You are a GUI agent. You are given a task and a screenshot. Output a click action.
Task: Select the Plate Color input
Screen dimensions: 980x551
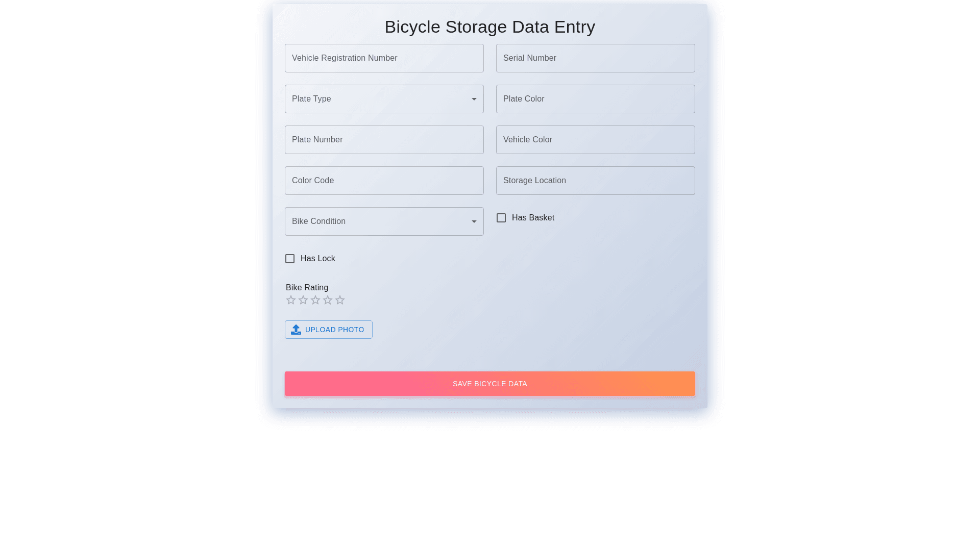pos(595,99)
